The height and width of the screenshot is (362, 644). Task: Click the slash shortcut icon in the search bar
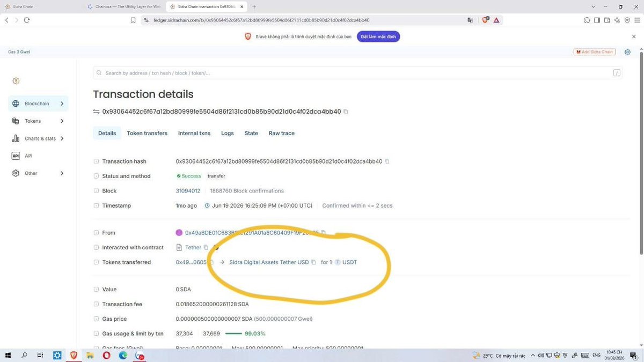617,73
